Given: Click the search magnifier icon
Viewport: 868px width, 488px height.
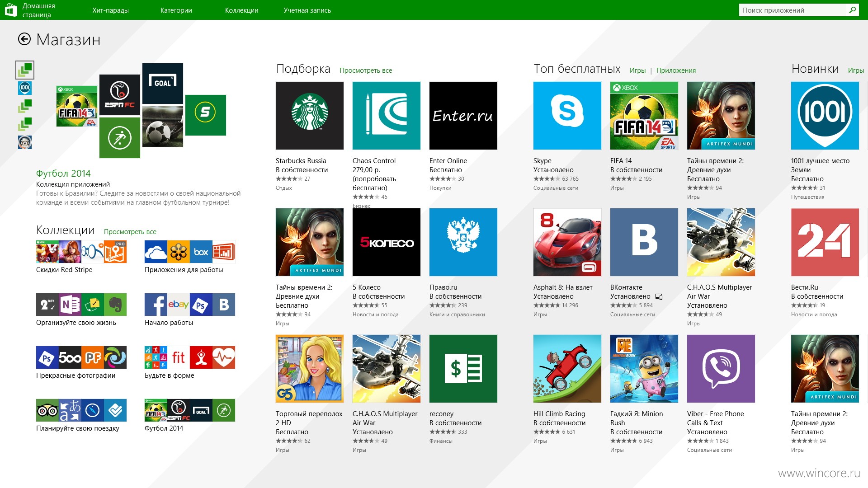Looking at the screenshot, I should click(x=852, y=10).
